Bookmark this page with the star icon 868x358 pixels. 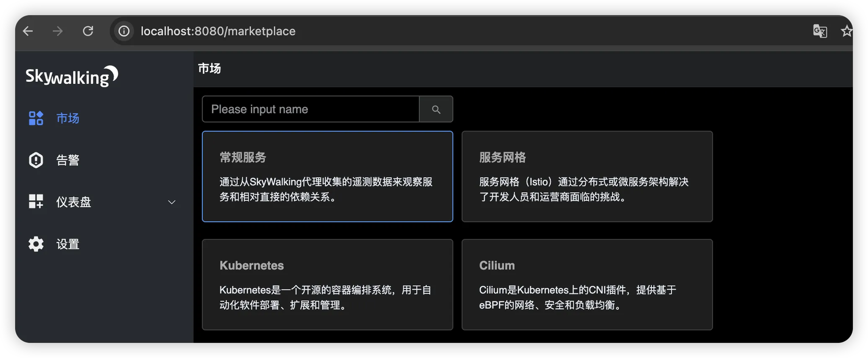(x=847, y=31)
